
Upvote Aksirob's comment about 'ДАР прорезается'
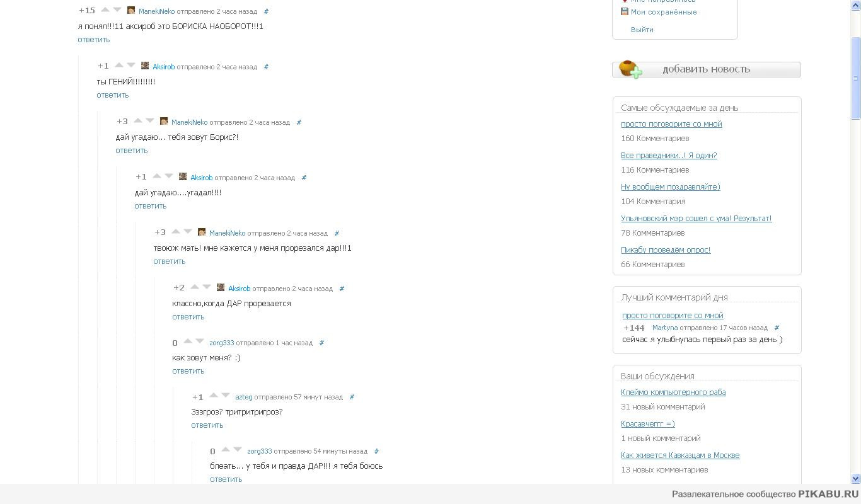tap(195, 287)
